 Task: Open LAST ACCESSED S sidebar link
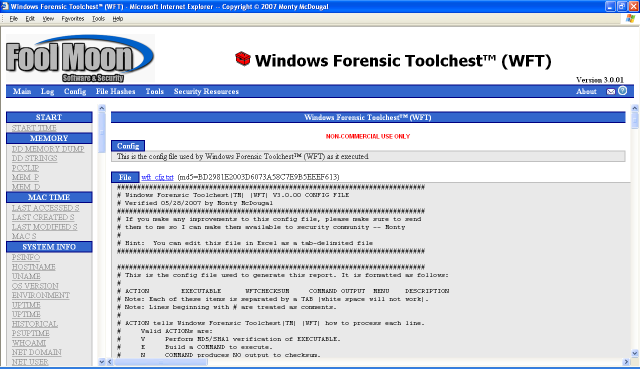(x=45, y=208)
